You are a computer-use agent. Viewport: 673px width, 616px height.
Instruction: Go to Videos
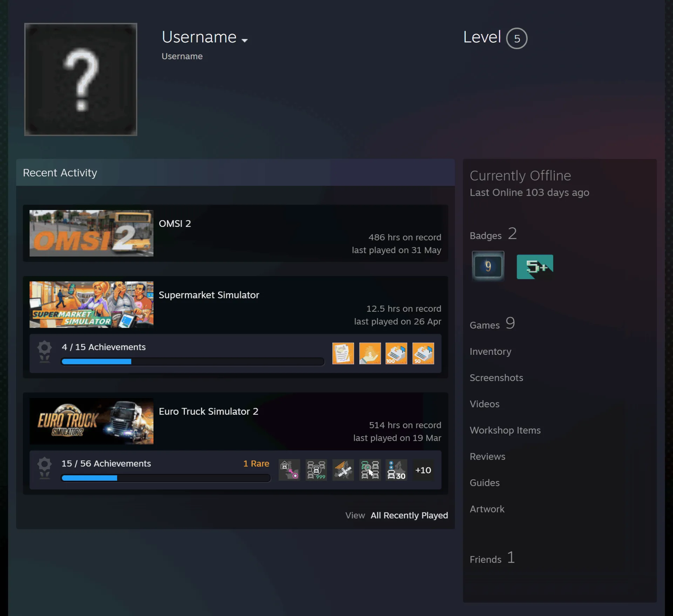(484, 404)
